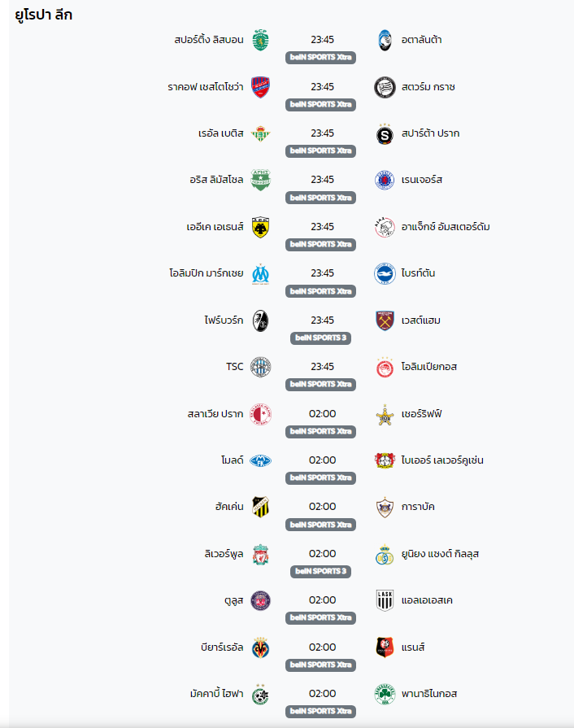Open the ไบรท์ตัน team name link
Image resolution: width=574 pixels, height=728 pixels.
click(x=418, y=273)
